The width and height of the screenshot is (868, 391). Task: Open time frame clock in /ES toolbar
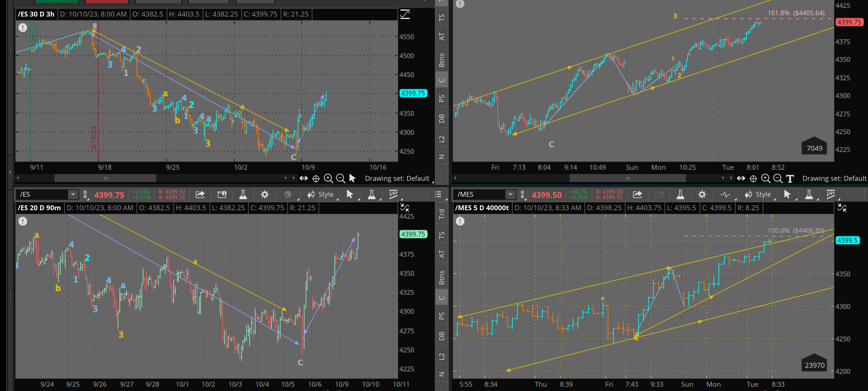[x=288, y=195]
